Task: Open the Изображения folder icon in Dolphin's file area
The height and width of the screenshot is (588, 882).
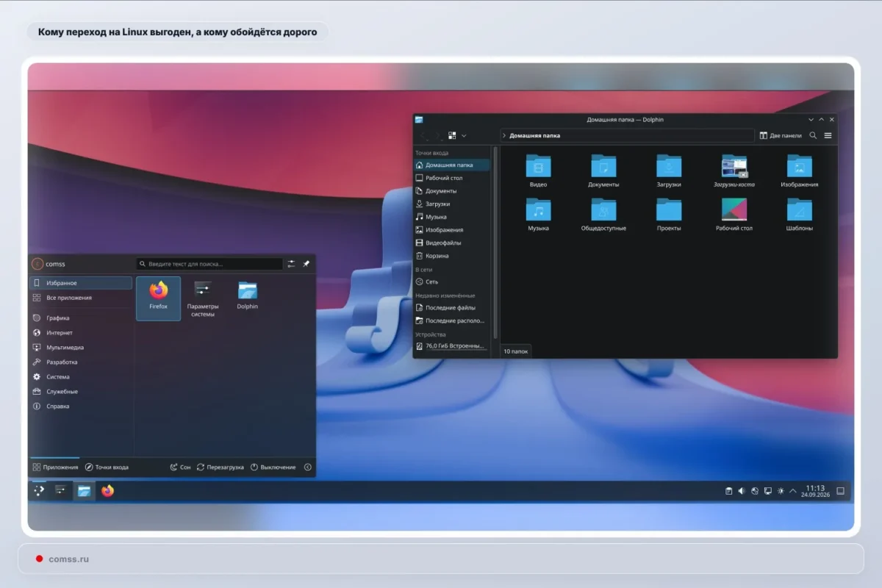Action: pyautogui.click(x=800, y=171)
